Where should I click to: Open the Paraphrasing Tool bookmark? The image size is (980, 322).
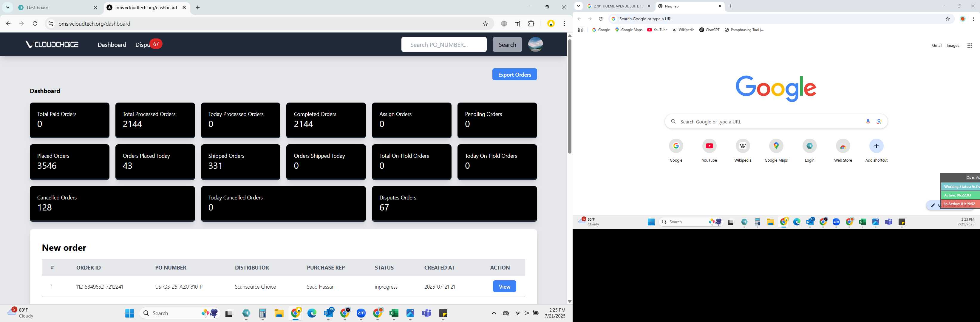click(744, 30)
